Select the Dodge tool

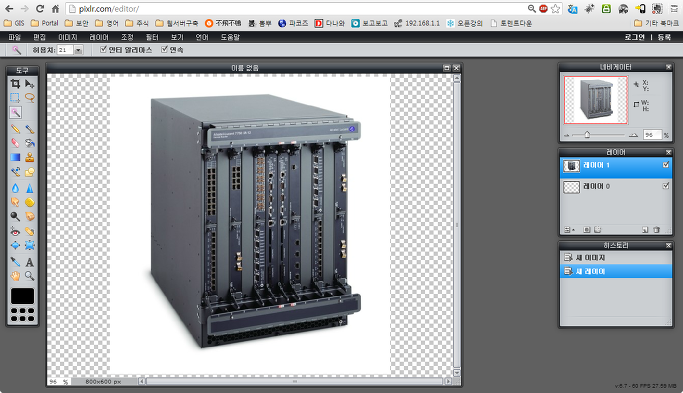15,217
